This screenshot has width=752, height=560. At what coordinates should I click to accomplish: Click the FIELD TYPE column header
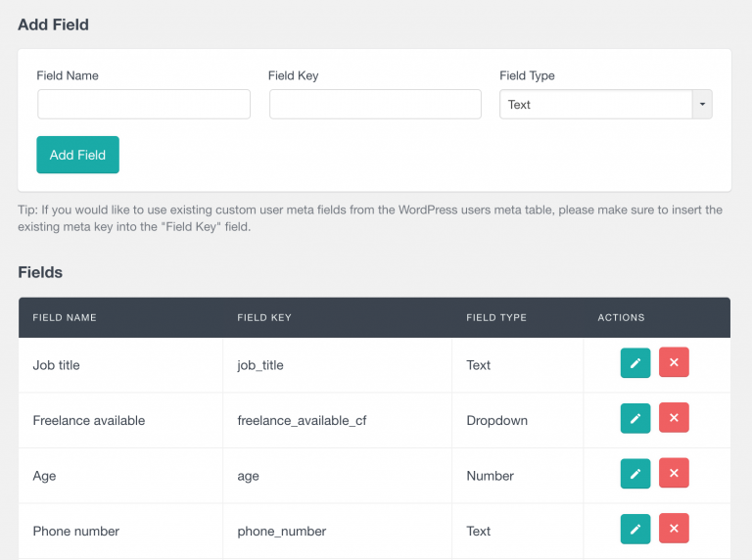(496, 318)
